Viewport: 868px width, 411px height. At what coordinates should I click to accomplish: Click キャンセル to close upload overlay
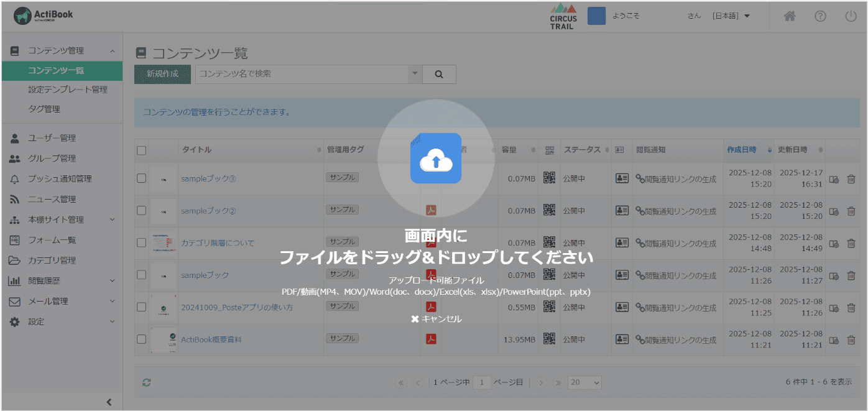[x=436, y=319]
